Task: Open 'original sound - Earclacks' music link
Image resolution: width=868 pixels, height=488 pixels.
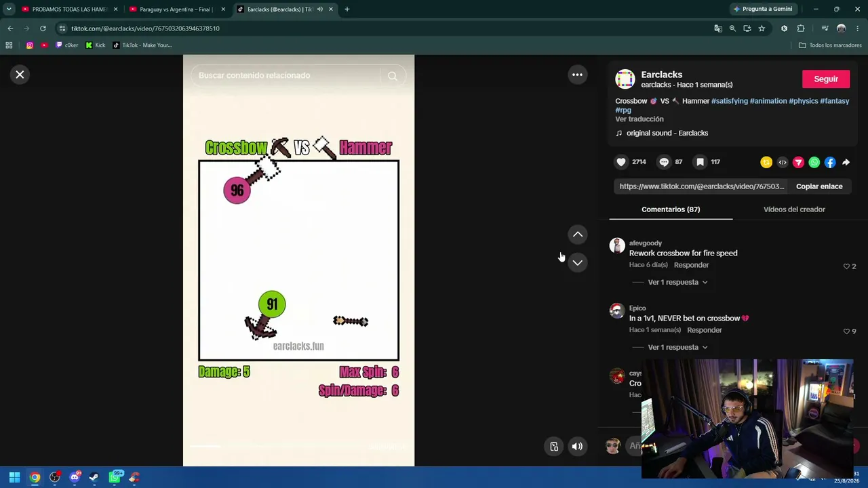Action: [x=667, y=134]
